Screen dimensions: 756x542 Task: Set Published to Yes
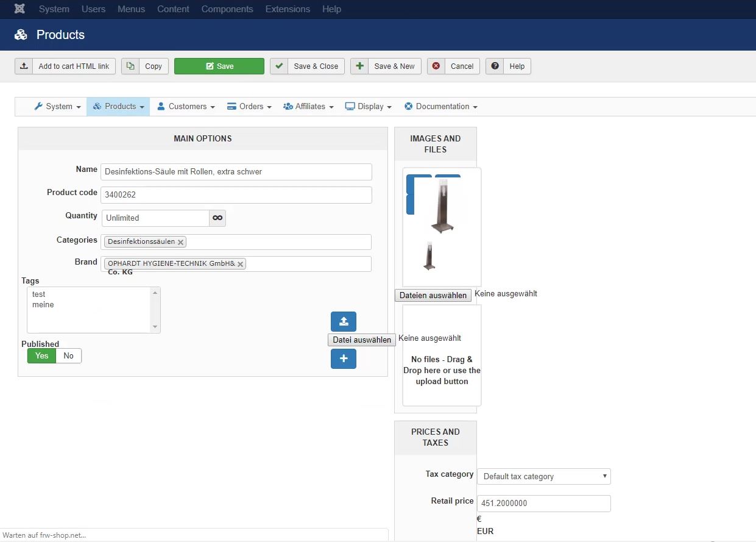[41, 356]
